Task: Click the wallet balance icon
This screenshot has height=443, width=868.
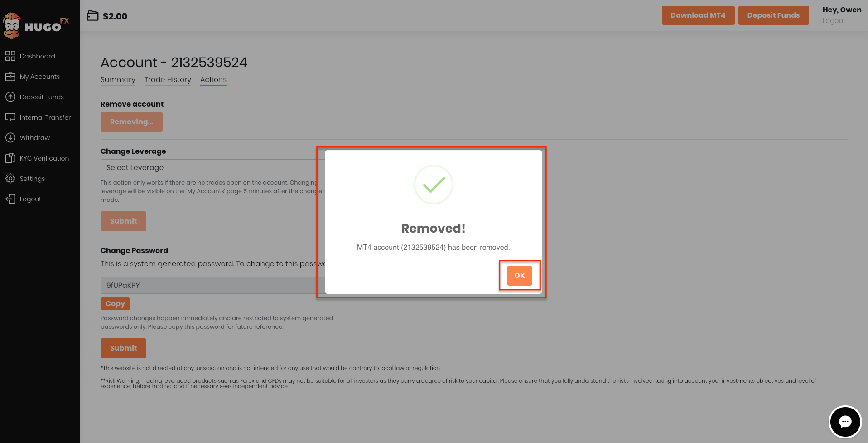Action: pyautogui.click(x=92, y=16)
